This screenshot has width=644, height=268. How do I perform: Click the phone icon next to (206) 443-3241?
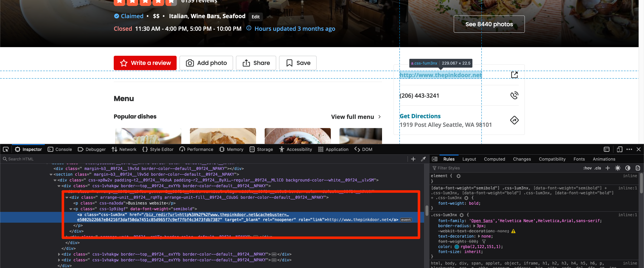coord(514,95)
